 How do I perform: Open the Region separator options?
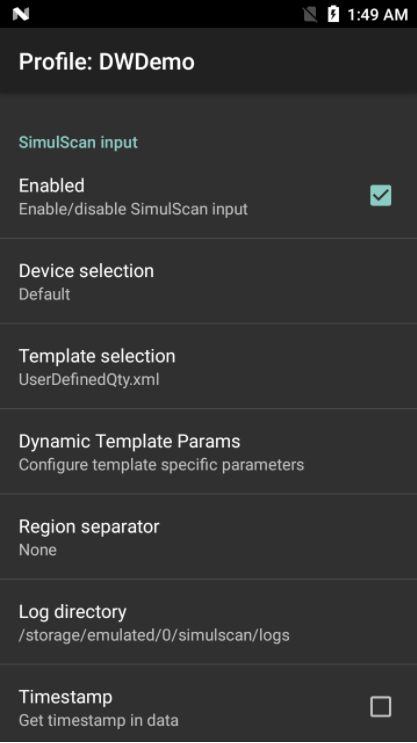[208, 537]
